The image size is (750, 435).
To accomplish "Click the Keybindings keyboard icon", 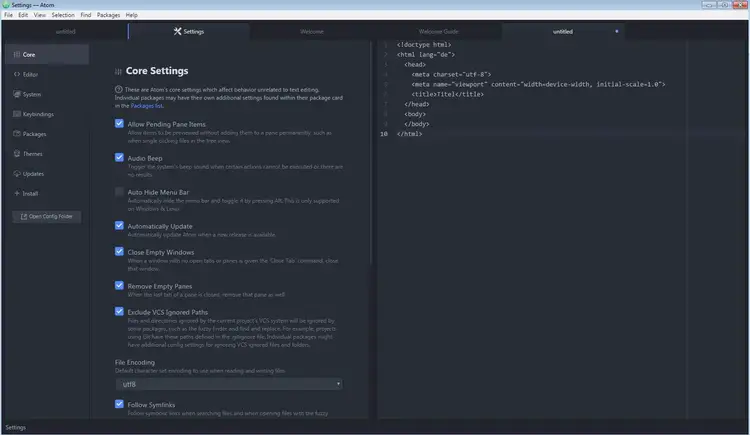I will (17, 114).
